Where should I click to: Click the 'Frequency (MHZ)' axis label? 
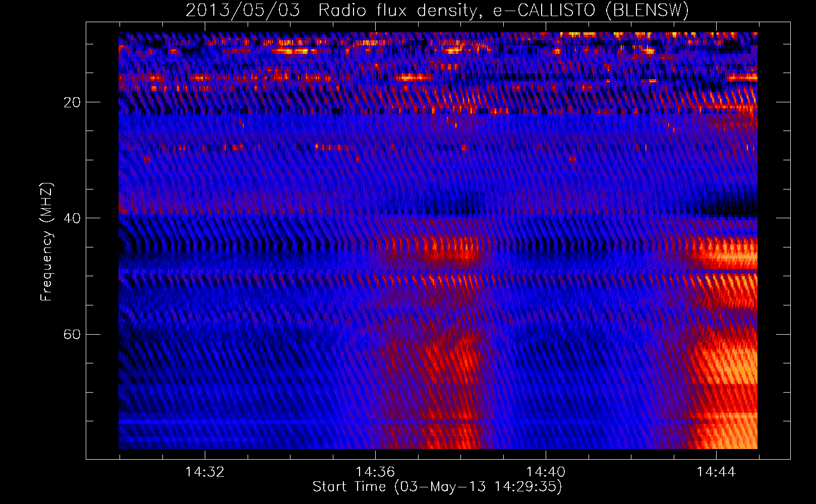(46, 242)
